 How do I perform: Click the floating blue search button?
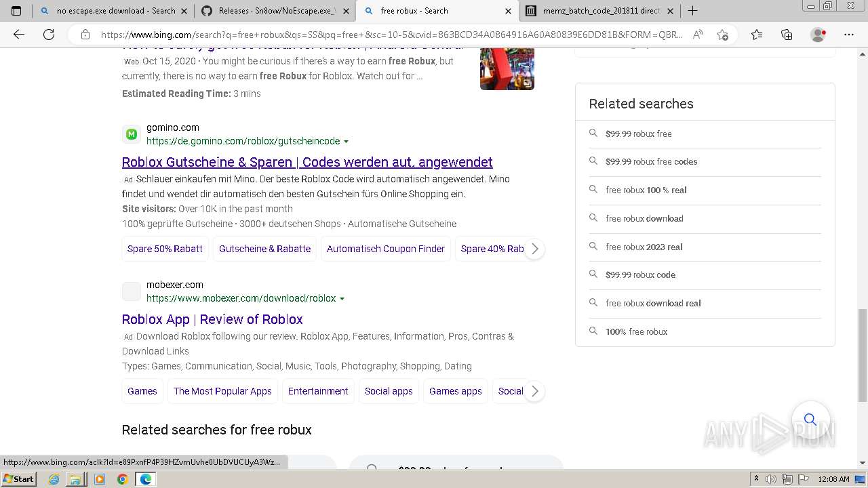tap(810, 419)
